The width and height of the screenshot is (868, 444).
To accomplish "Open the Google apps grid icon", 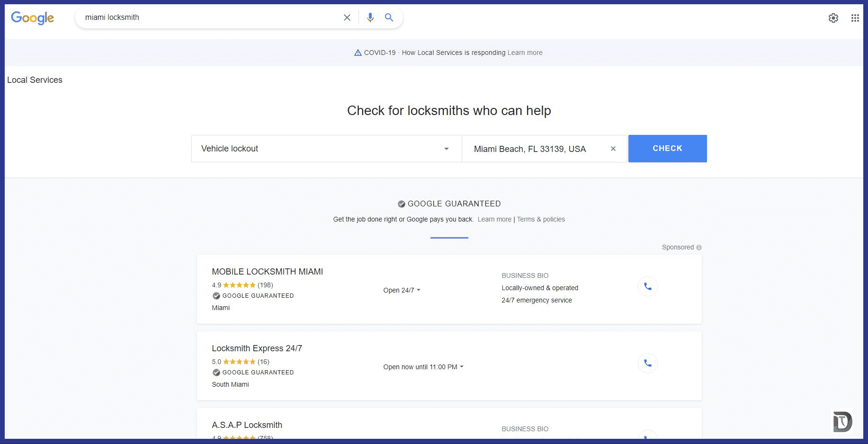I will 855,18.
